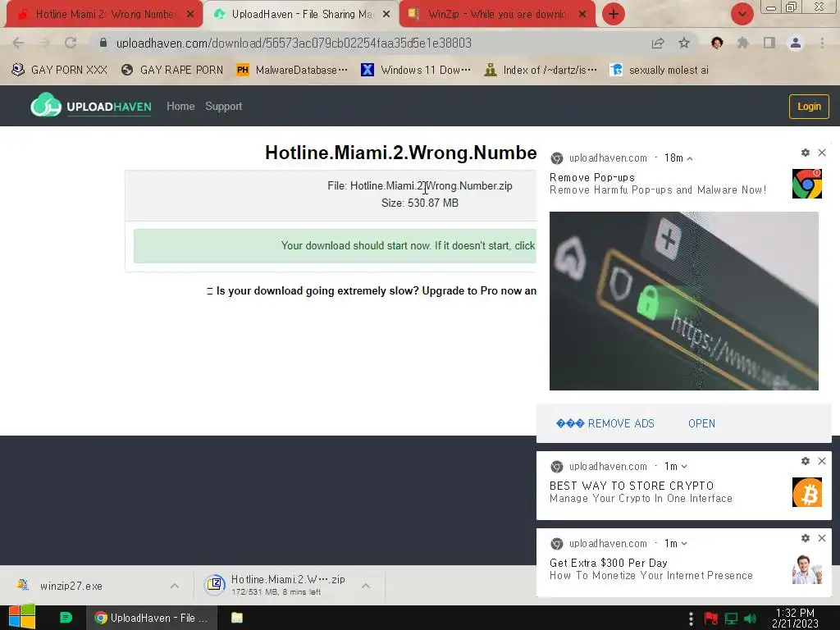This screenshot has height=630, width=840.
Task: Click the taskbar clock 1:32 PM
Action: 795,618
